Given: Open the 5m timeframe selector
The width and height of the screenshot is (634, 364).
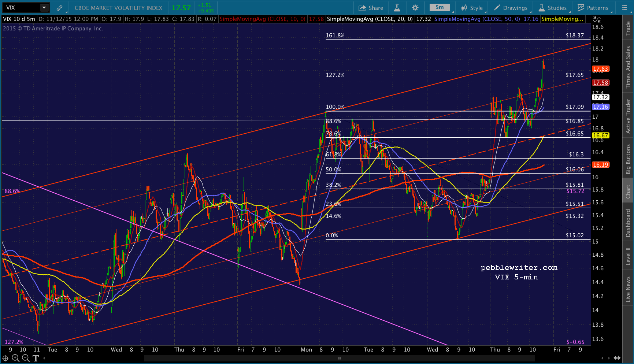Looking at the screenshot, I should click(440, 7).
